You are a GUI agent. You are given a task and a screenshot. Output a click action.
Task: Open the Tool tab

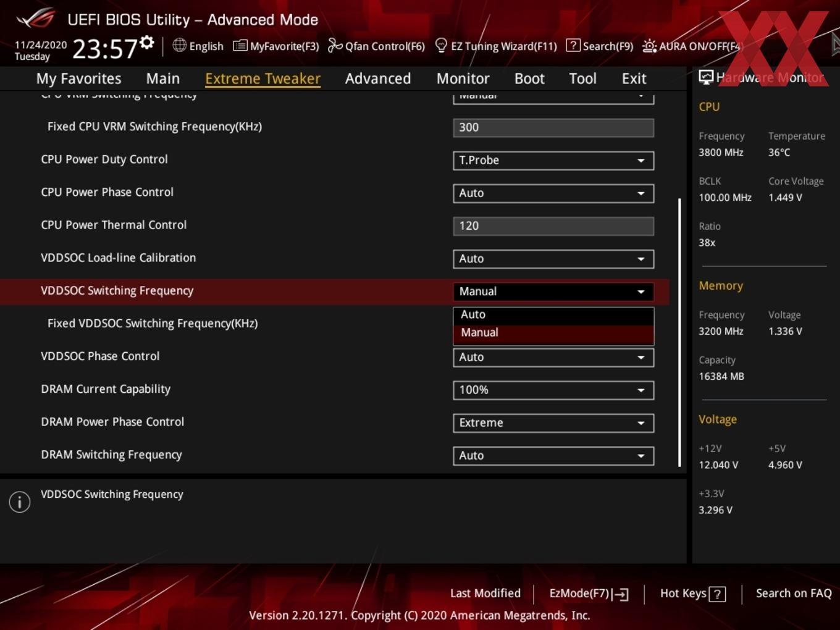click(582, 78)
